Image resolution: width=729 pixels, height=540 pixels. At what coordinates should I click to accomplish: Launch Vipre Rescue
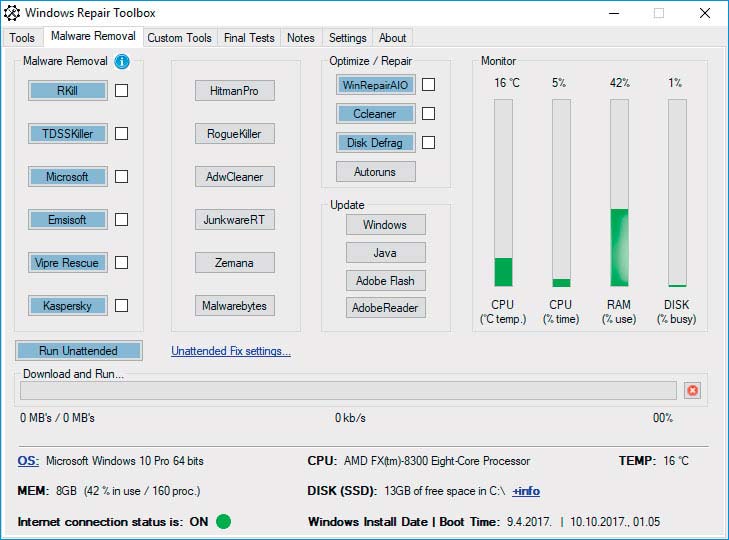coord(68,262)
